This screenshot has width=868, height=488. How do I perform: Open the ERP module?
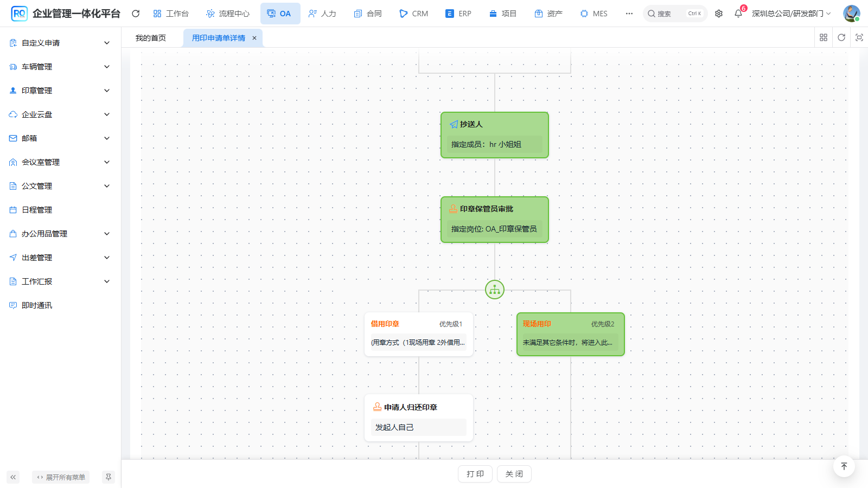point(458,14)
